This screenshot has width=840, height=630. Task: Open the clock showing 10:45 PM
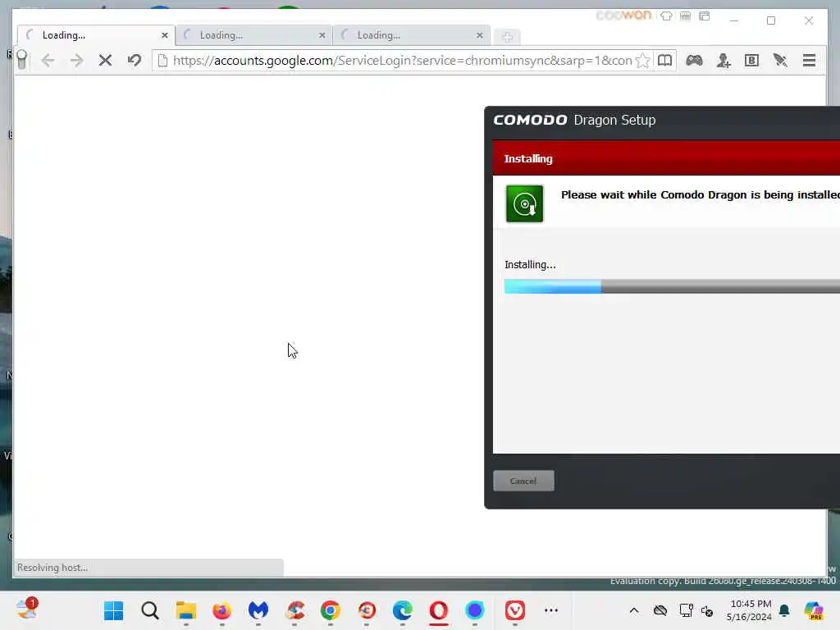(x=750, y=610)
